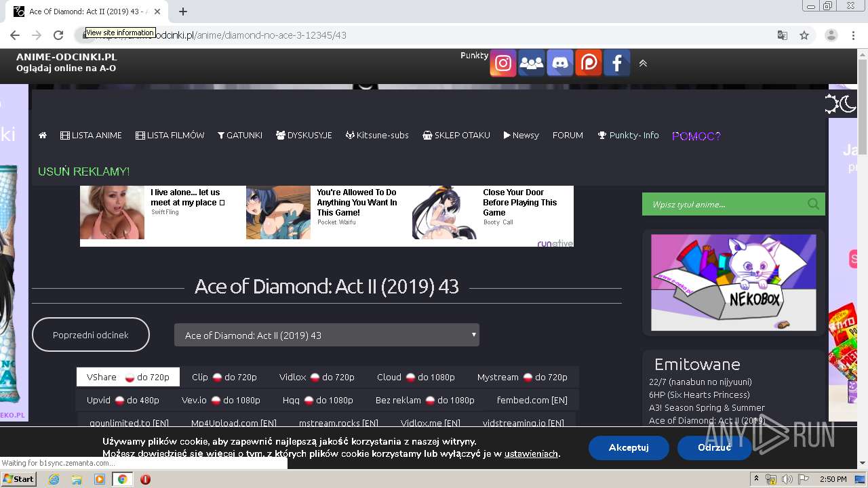The height and width of the screenshot is (488, 868).
Task: Open 22/7 (nanabun no nijyuuni) link
Action: tap(700, 382)
